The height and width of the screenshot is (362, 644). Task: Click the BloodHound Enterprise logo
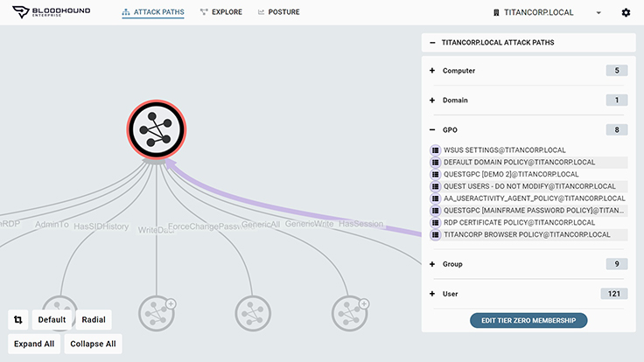(52, 12)
